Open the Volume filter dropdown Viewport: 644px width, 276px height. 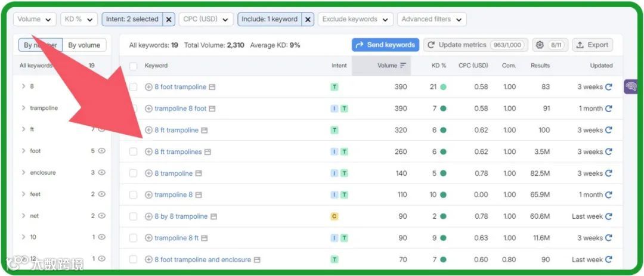(35, 19)
